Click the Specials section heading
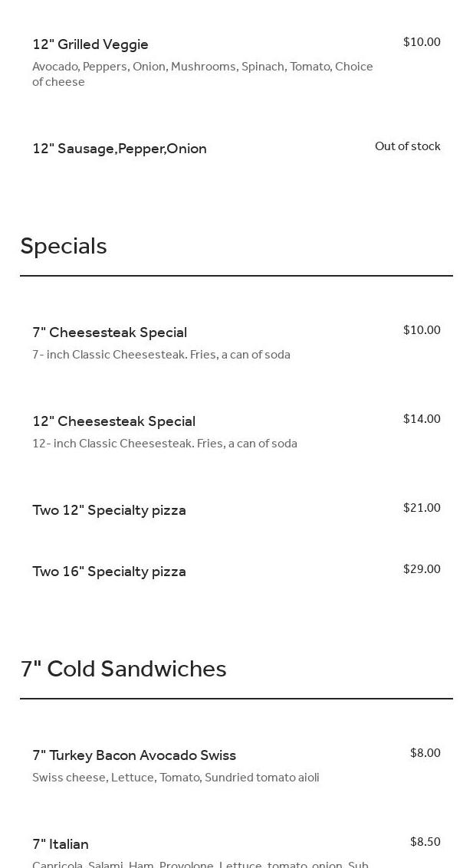Viewport: 473px width, 868px height. coord(64,246)
